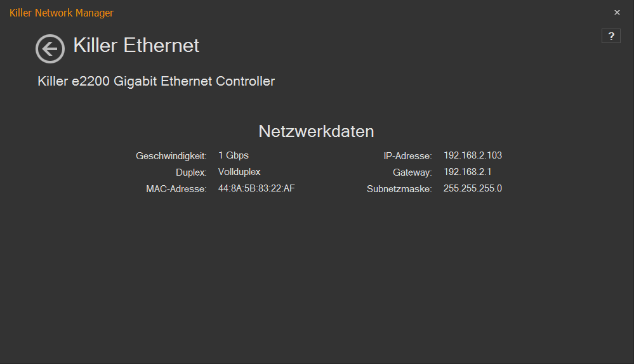Close the Killer Network Manager window
The image size is (634, 364).
coord(617,13)
